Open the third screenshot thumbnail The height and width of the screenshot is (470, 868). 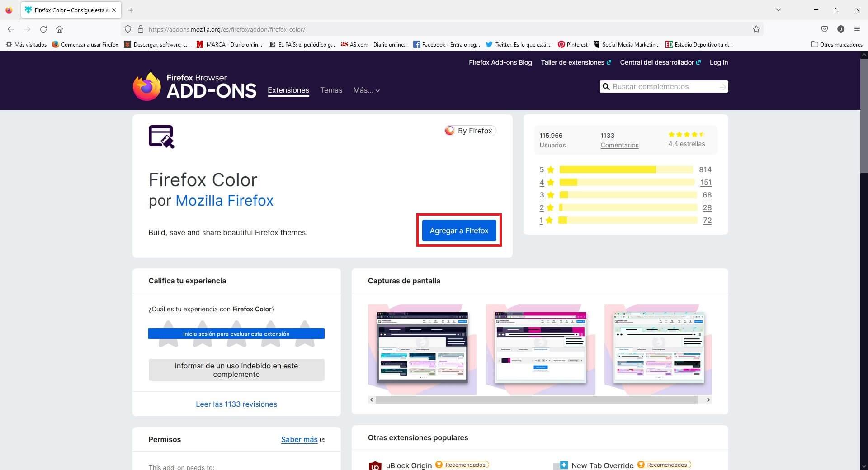tap(658, 349)
